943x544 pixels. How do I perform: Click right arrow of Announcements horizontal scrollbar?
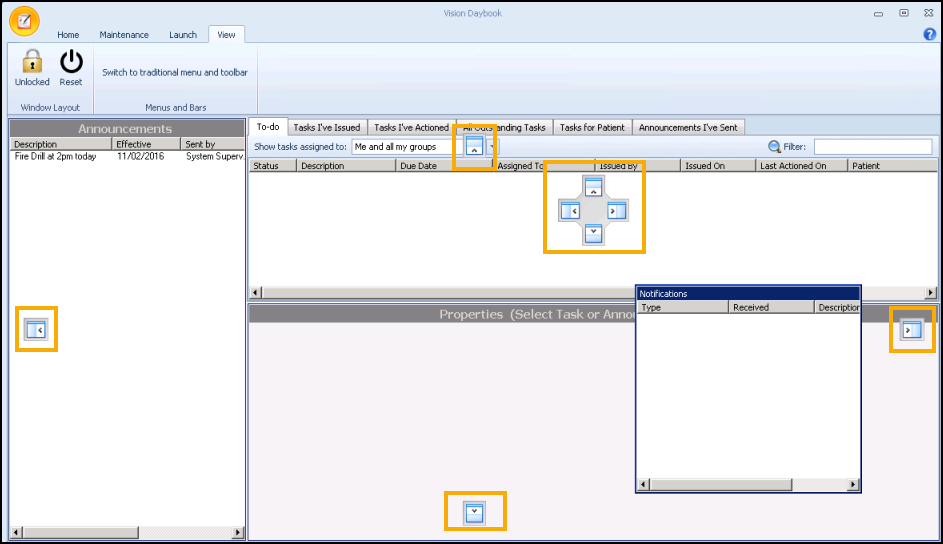click(x=237, y=532)
